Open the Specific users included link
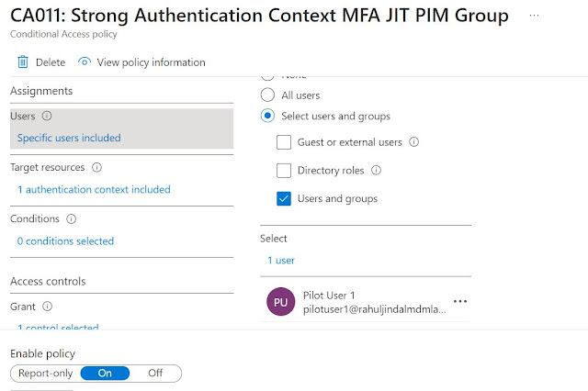 click(x=69, y=138)
